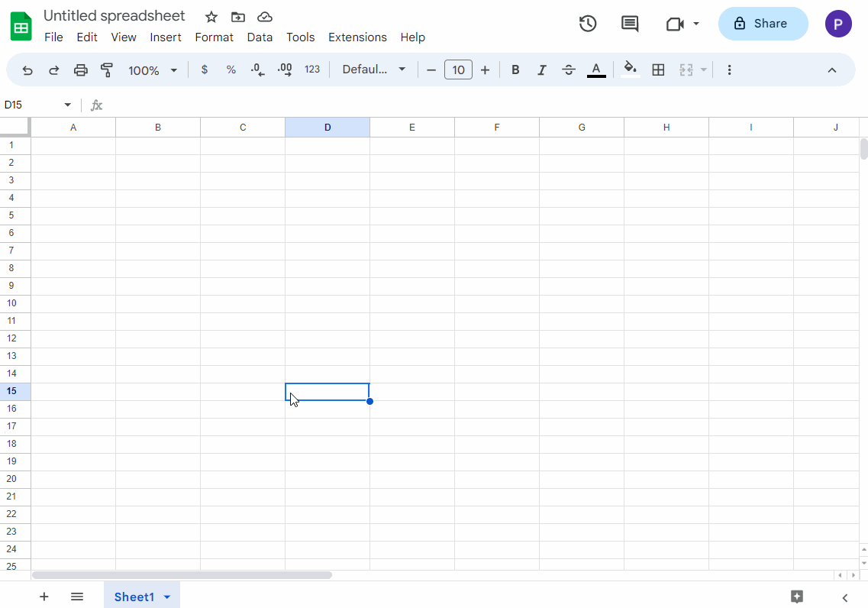Click the horizontal scrollbar thumb
868x608 pixels.
(x=182, y=575)
